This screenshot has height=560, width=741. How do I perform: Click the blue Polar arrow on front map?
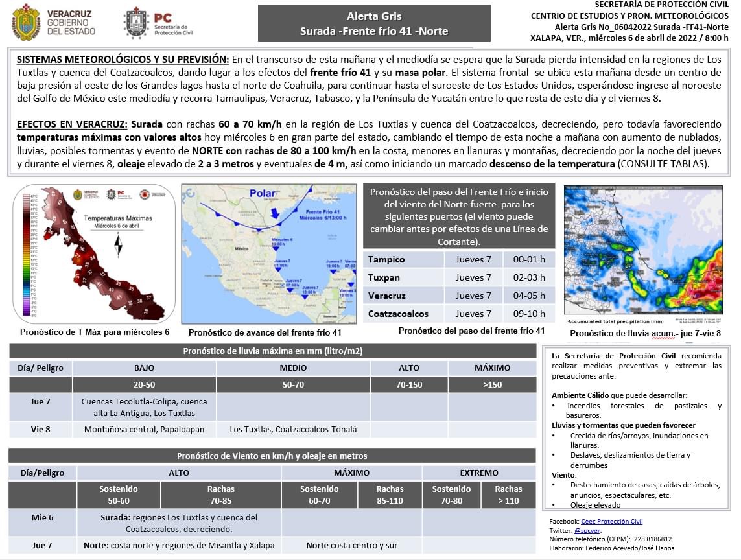click(x=274, y=213)
